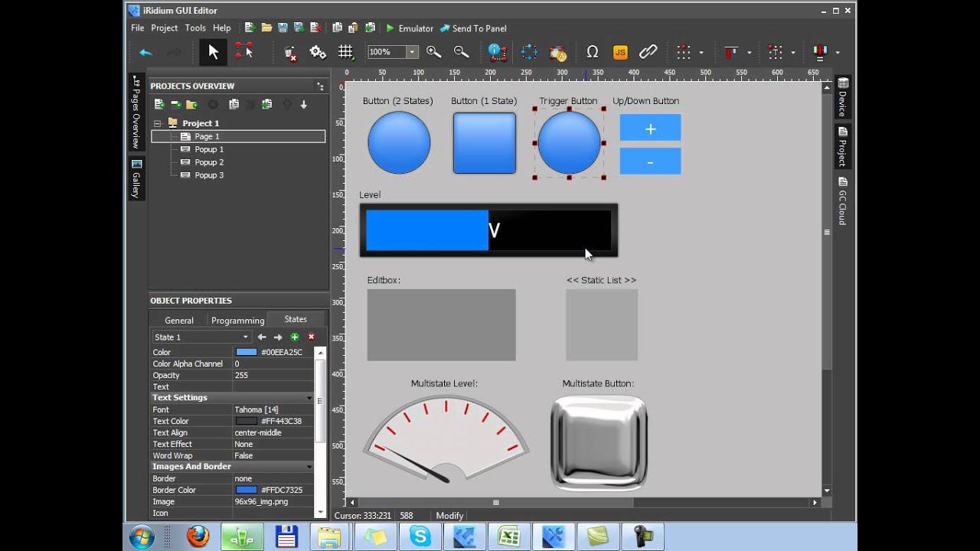Toggle the grid display icon
This screenshot has width=980, height=551.
[345, 52]
